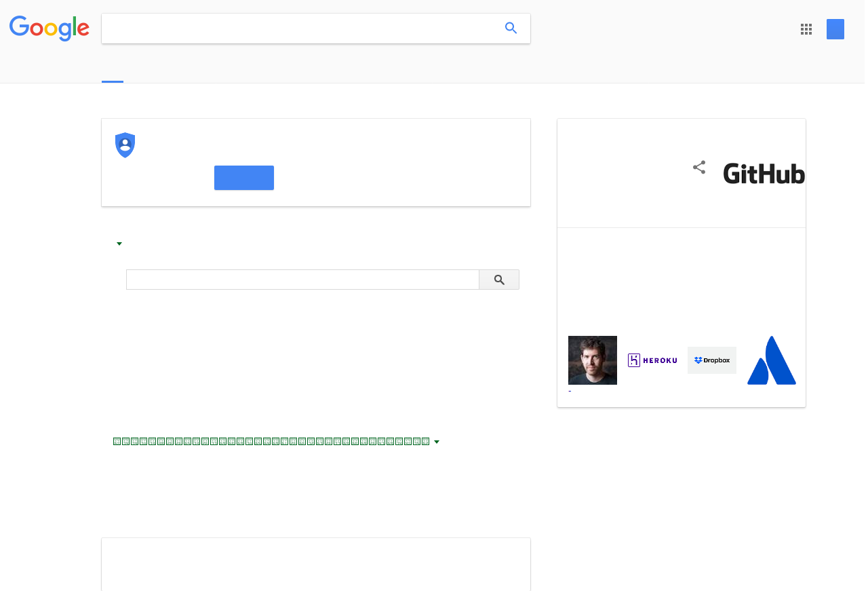
Task: Select the Atlassian logo thumbnail
Action: (x=772, y=360)
